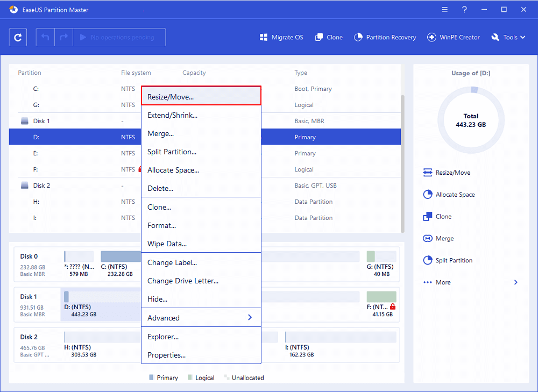Click the Migrate OS grid icon
Screen dimensions: 538x392
point(264,38)
